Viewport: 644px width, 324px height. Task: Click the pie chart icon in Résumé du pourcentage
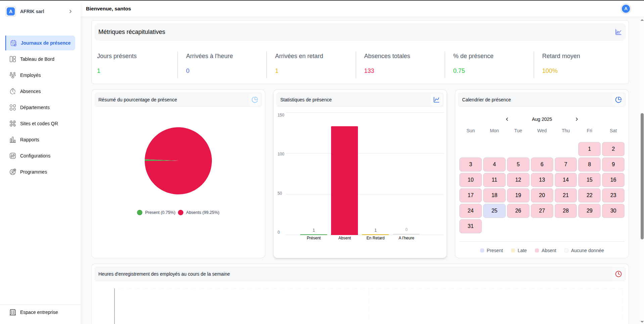pyautogui.click(x=255, y=100)
